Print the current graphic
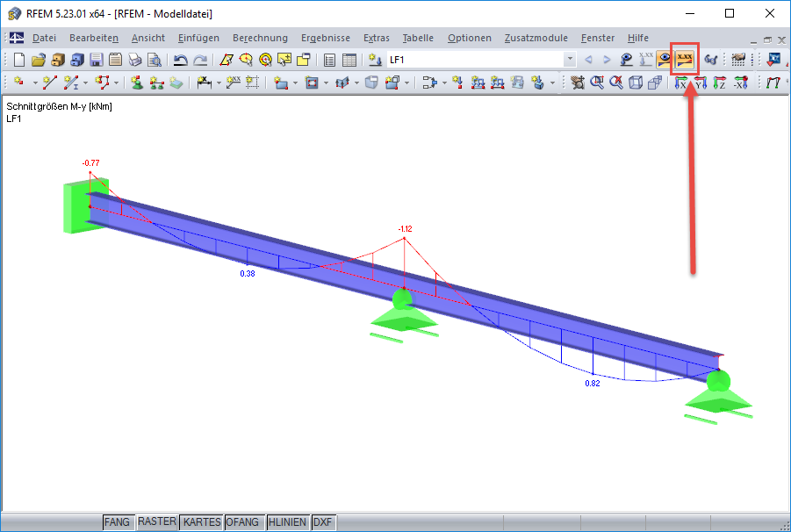Image resolution: width=791 pixels, height=532 pixels. (x=134, y=60)
